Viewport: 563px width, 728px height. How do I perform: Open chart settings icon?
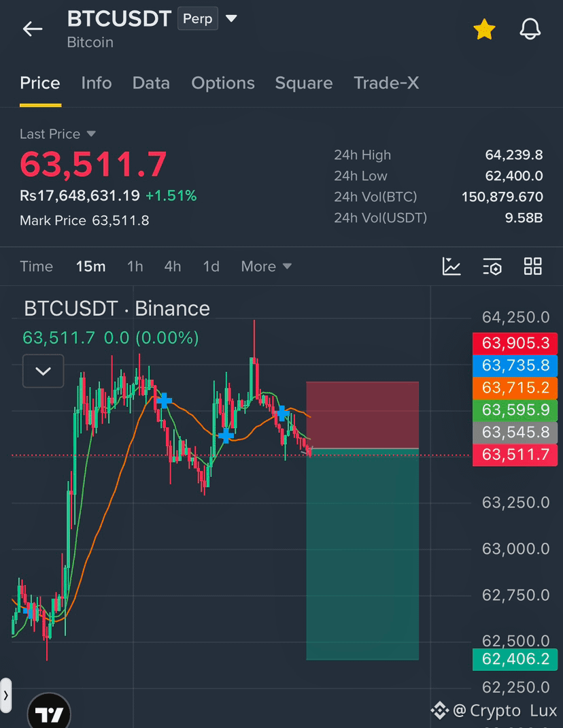coord(492,267)
